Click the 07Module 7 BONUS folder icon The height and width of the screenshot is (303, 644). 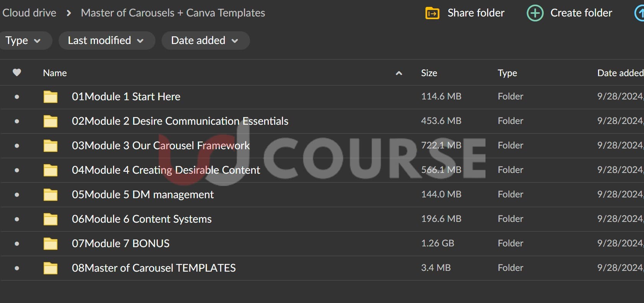coord(51,244)
